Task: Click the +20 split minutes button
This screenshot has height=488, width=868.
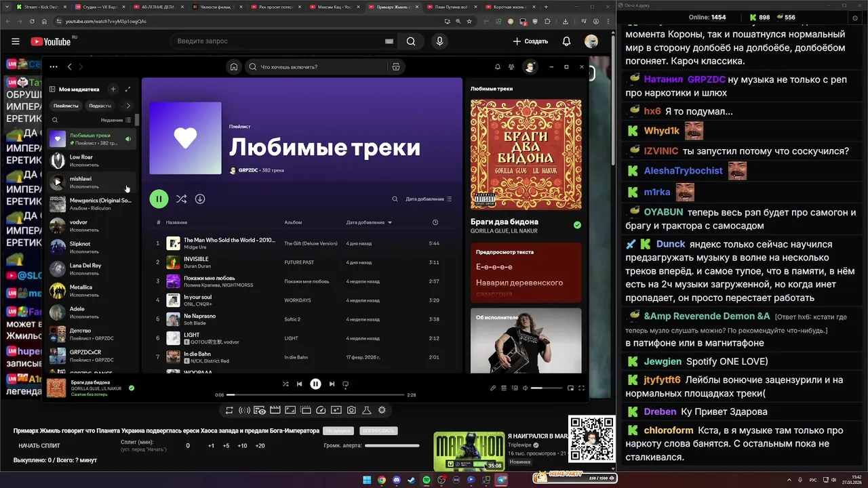Action: [260, 445]
